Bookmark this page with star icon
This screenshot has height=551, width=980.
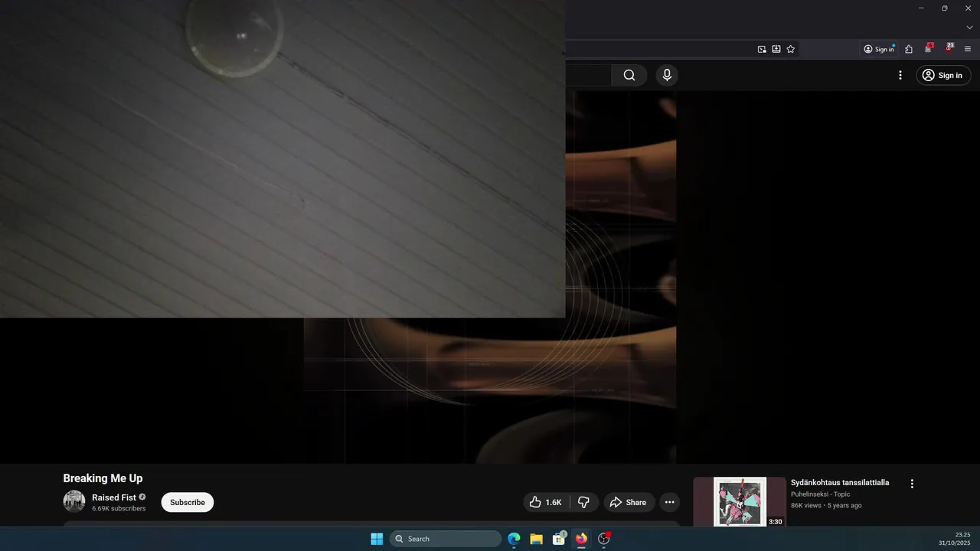[x=791, y=49]
